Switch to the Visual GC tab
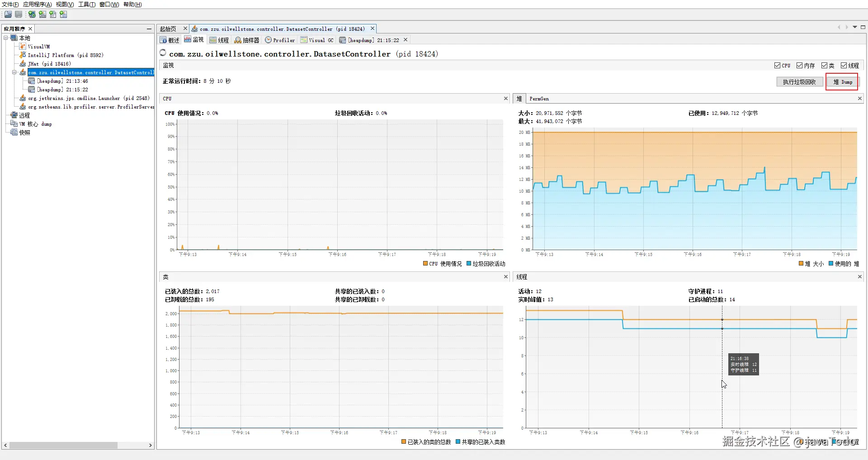868x460 pixels. click(x=317, y=40)
